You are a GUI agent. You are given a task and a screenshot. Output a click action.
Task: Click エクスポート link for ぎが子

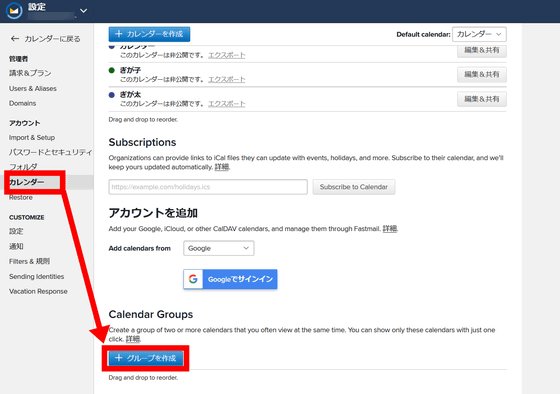click(227, 79)
